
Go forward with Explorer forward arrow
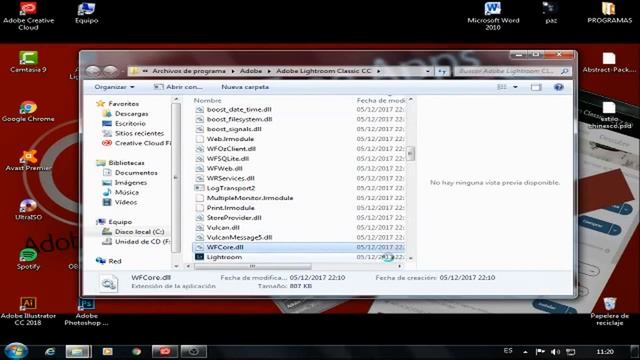click(110, 71)
